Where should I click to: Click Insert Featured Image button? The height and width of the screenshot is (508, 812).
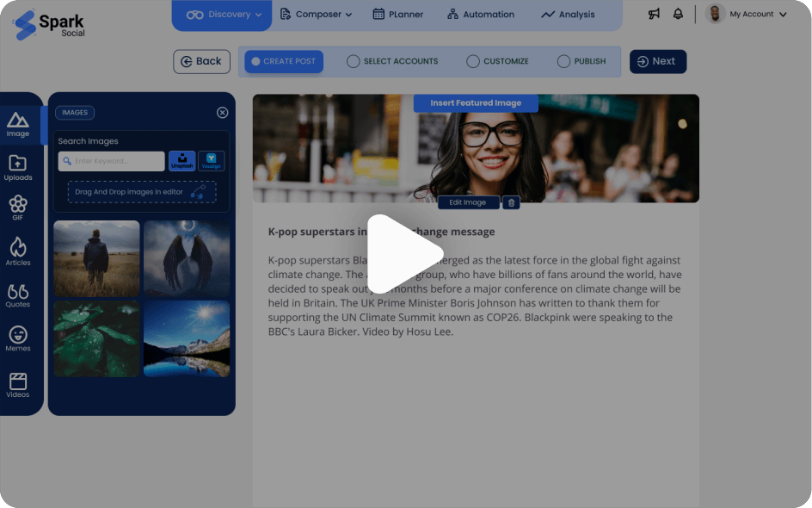(x=476, y=103)
